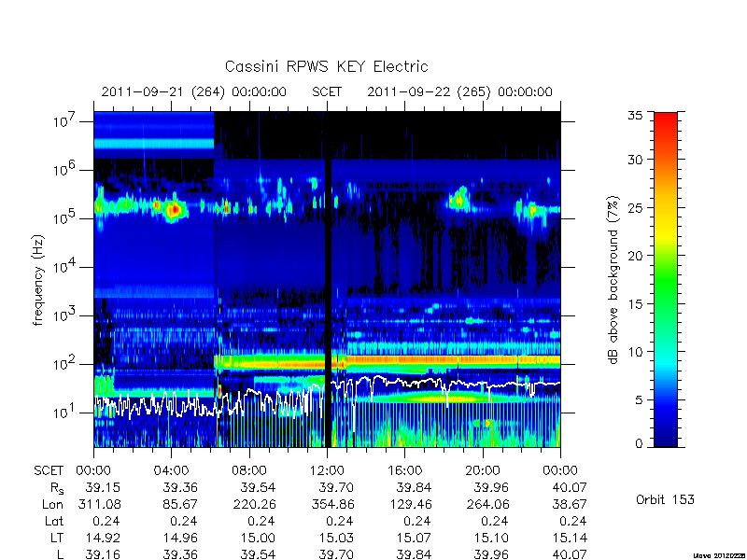Click the 'Cassini RPWS KEY Electric' plot title
Image resolution: width=747 pixels, height=560 pixels.
(x=326, y=66)
